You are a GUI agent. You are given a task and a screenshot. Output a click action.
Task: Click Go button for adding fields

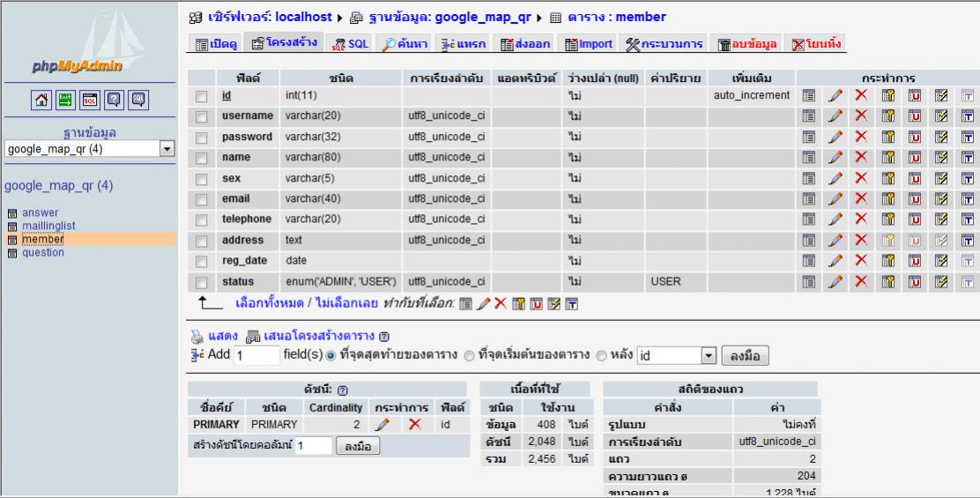click(745, 356)
